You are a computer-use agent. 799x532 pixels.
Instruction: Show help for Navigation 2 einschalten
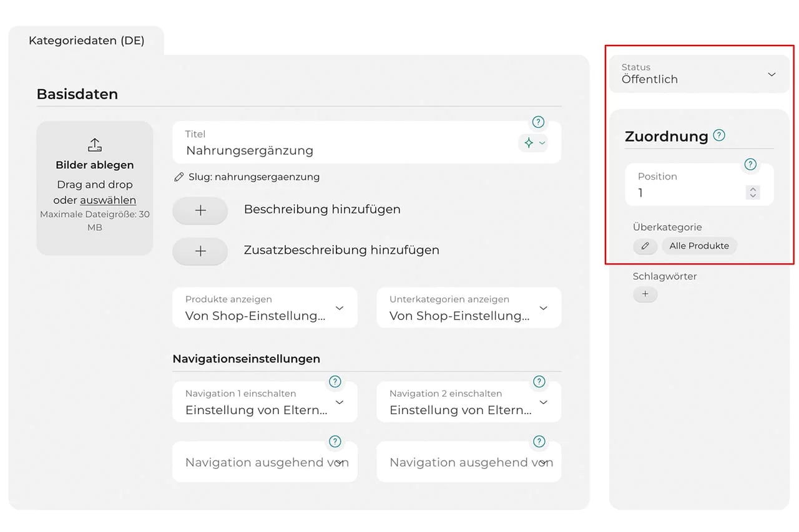click(539, 382)
